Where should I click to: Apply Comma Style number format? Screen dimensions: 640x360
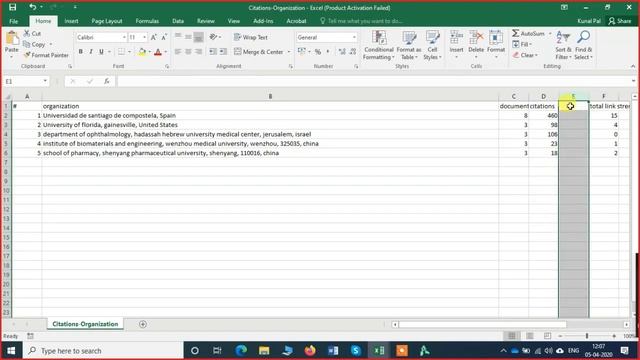tap(328, 52)
